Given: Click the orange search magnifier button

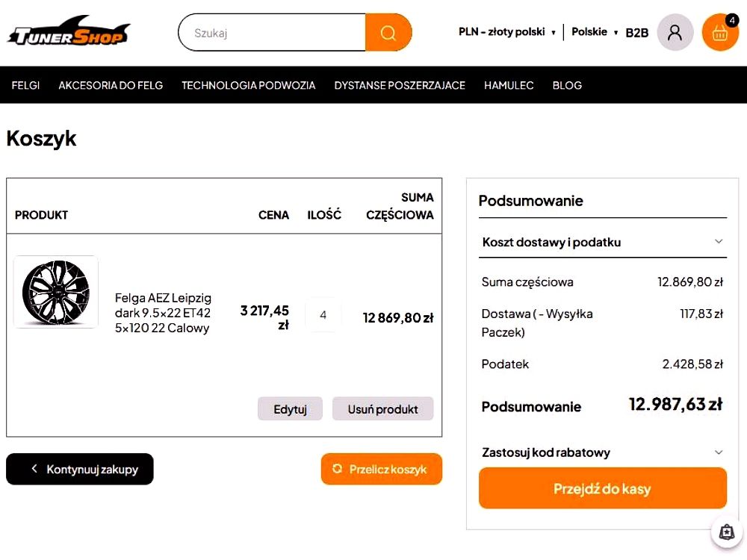Looking at the screenshot, I should 388,32.
